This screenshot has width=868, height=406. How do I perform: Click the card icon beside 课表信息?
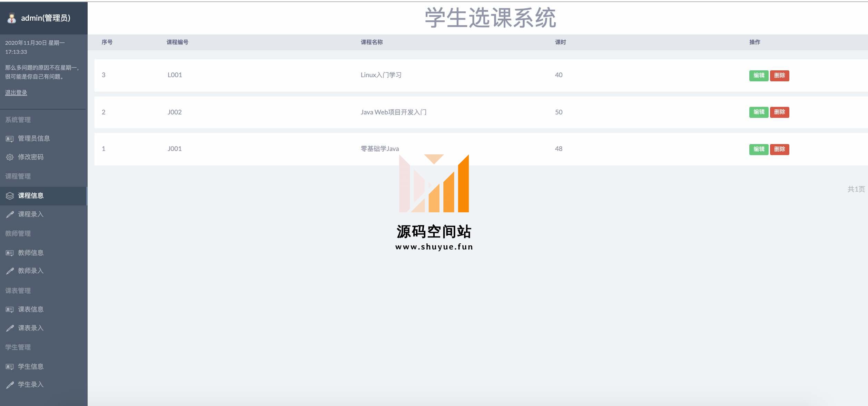tap(10, 309)
